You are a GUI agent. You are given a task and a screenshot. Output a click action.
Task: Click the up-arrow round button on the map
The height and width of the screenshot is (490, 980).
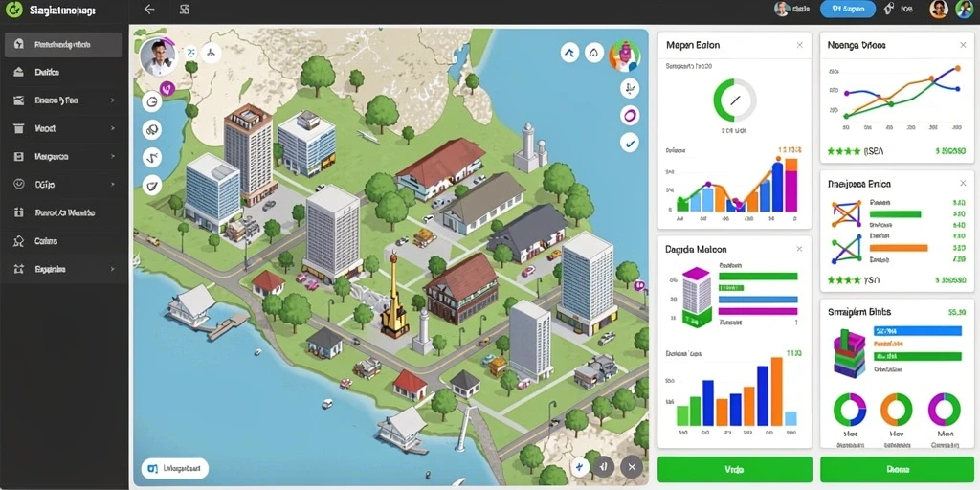[x=570, y=54]
